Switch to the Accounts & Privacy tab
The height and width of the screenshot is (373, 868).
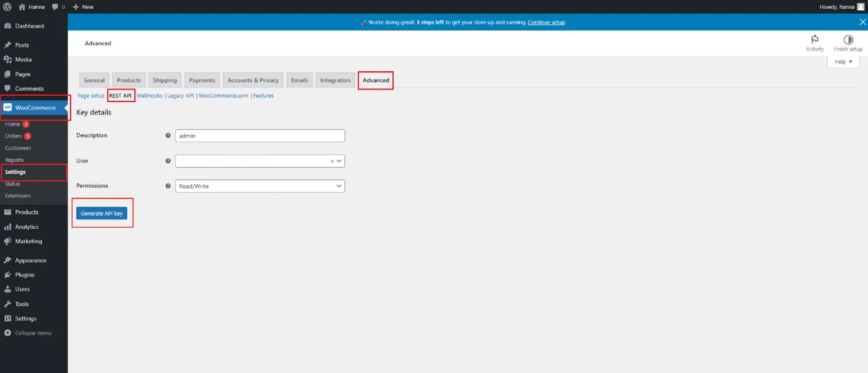(x=253, y=80)
